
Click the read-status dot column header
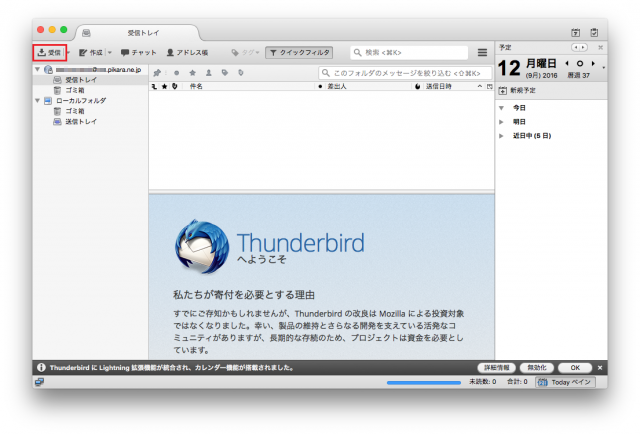coord(320,87)
